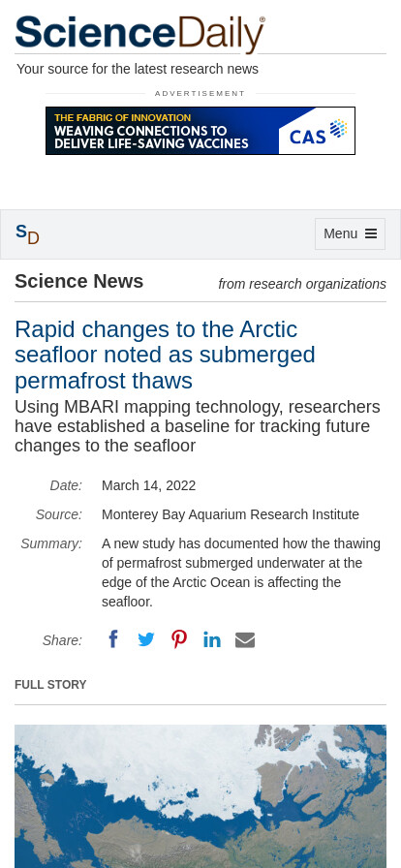Open the Arctic satellite image
Image resolution: width=401 pixels, height=868 pixels.
(x=200, y=796)
